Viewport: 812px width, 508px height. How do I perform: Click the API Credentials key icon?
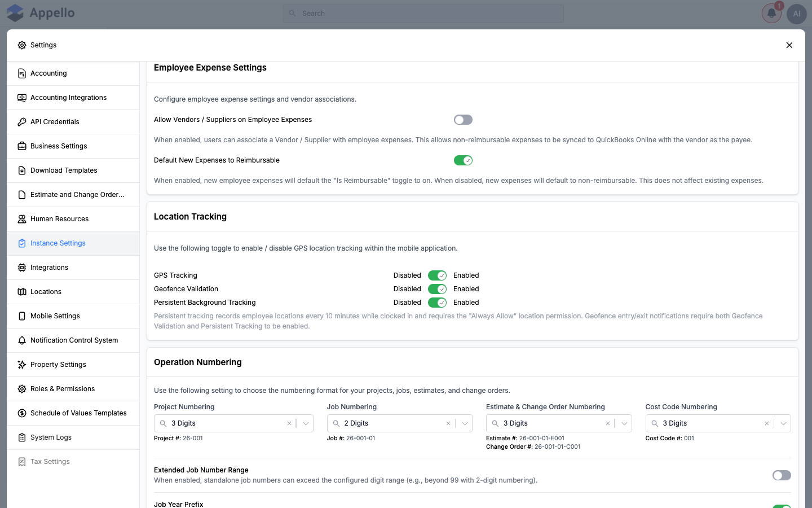pyautogui.click(x=22, y=122)
